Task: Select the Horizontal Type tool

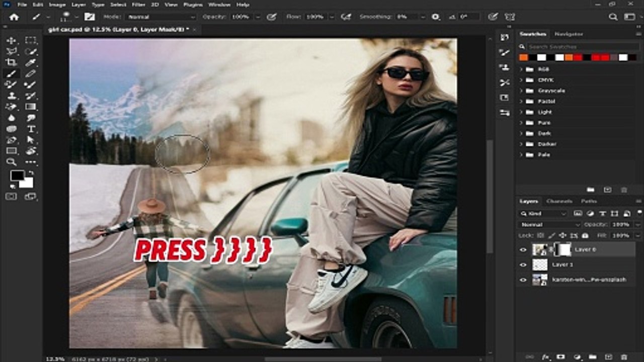Action: tap(31, 129)
